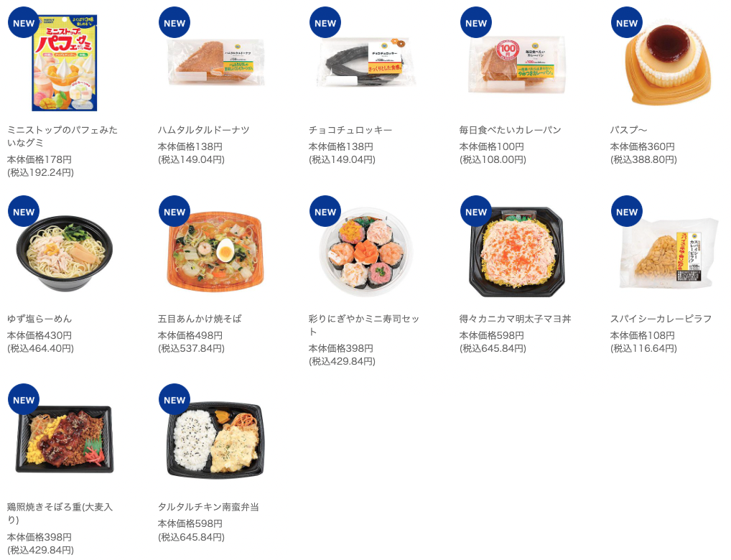The height and width of the screenshot is (560, 731).
Task: Select the 五目あんかけ焼そば product image
Action: [x=216, y=251]
